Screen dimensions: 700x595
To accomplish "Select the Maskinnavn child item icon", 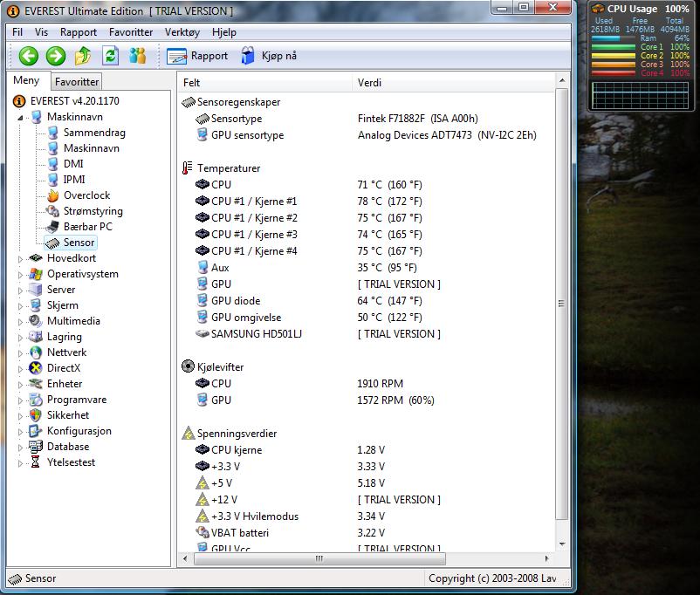I will point(53,148).
